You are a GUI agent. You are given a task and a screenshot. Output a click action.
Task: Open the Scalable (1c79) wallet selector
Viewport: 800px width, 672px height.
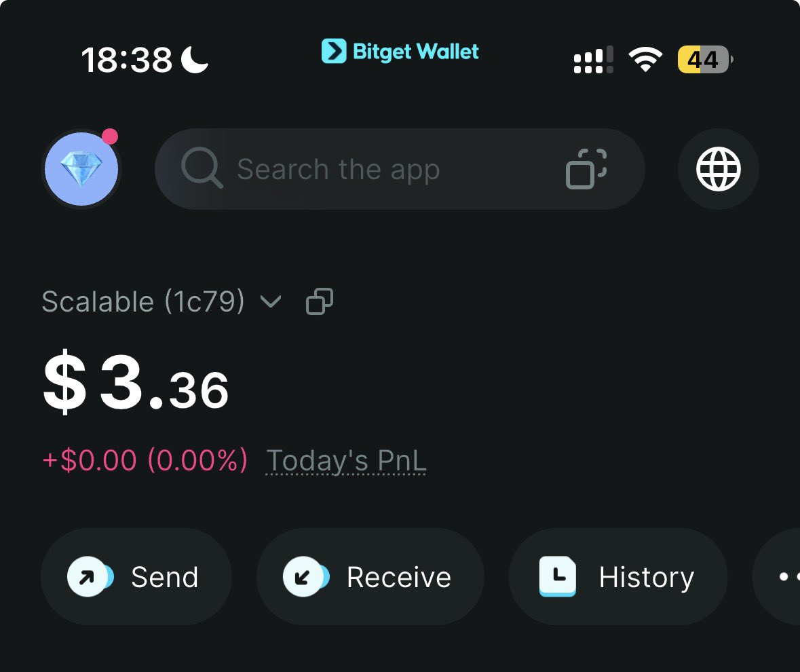coord(143,302)
